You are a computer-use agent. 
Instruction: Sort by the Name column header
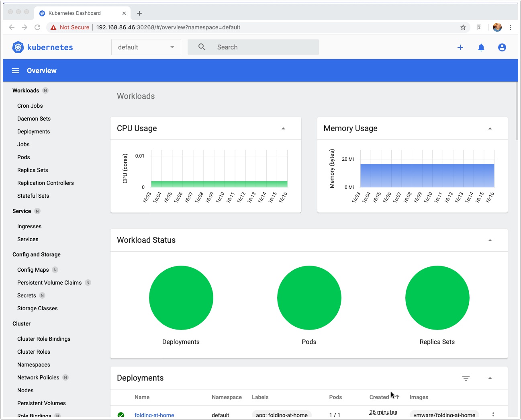coord(142,397)
